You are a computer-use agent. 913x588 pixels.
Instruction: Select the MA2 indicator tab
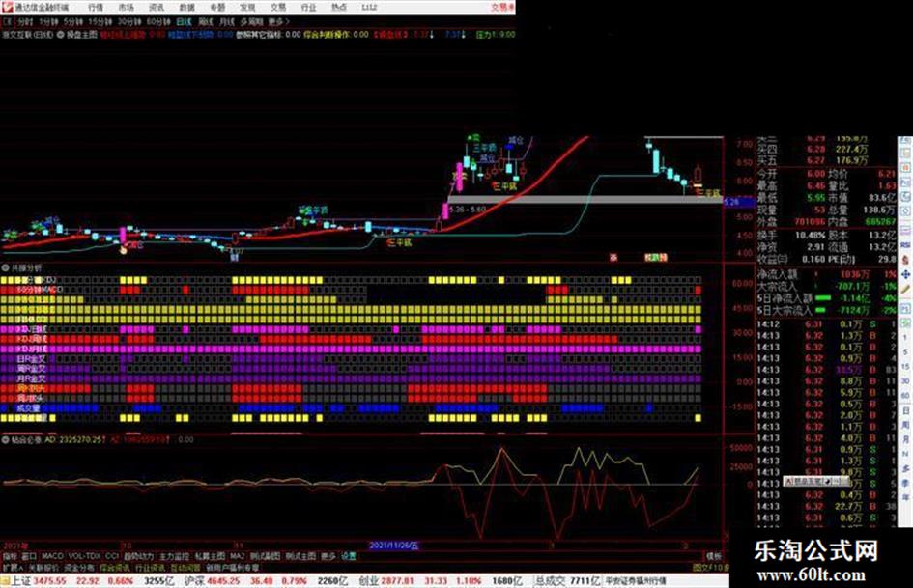click(237, 556)
